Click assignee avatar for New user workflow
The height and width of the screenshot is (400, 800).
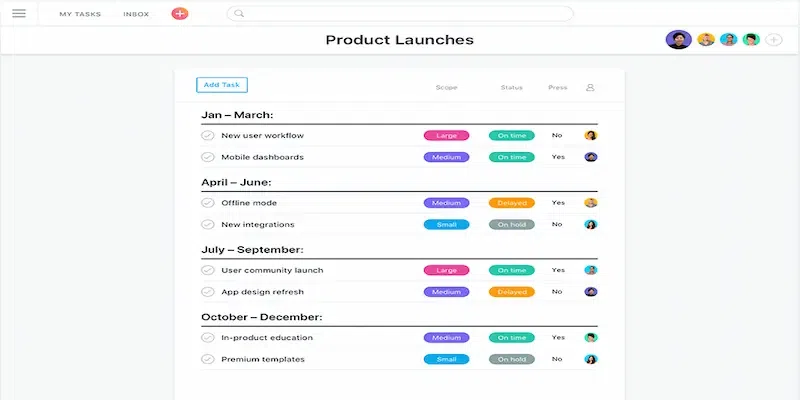[x=591, y=135]
